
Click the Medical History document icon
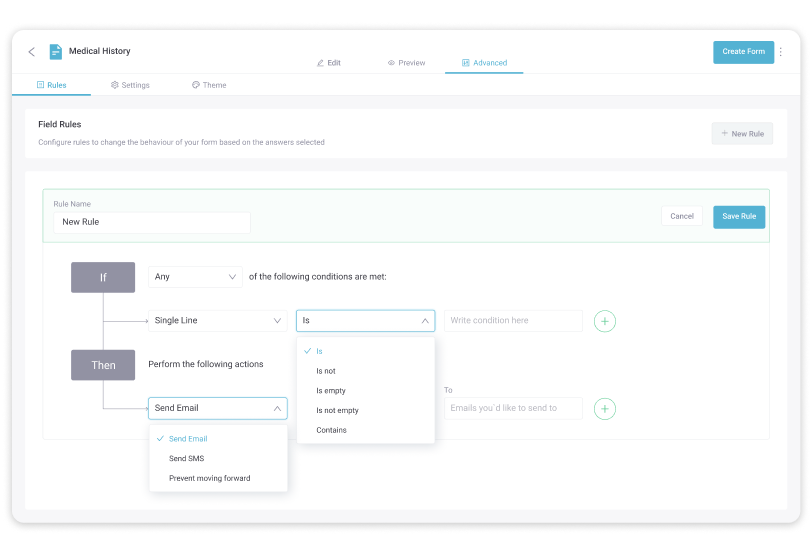55,52
